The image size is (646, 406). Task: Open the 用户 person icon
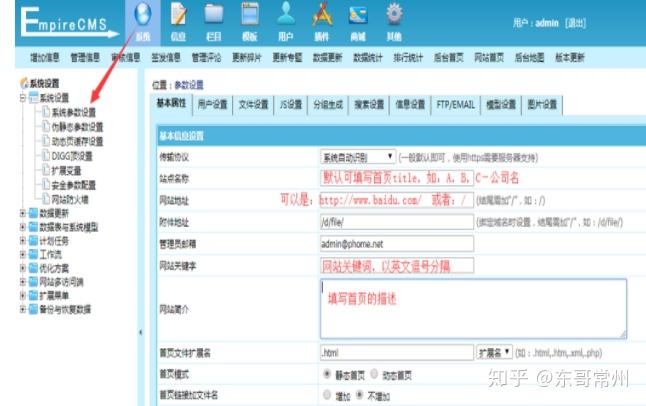[x=286, y=13]
